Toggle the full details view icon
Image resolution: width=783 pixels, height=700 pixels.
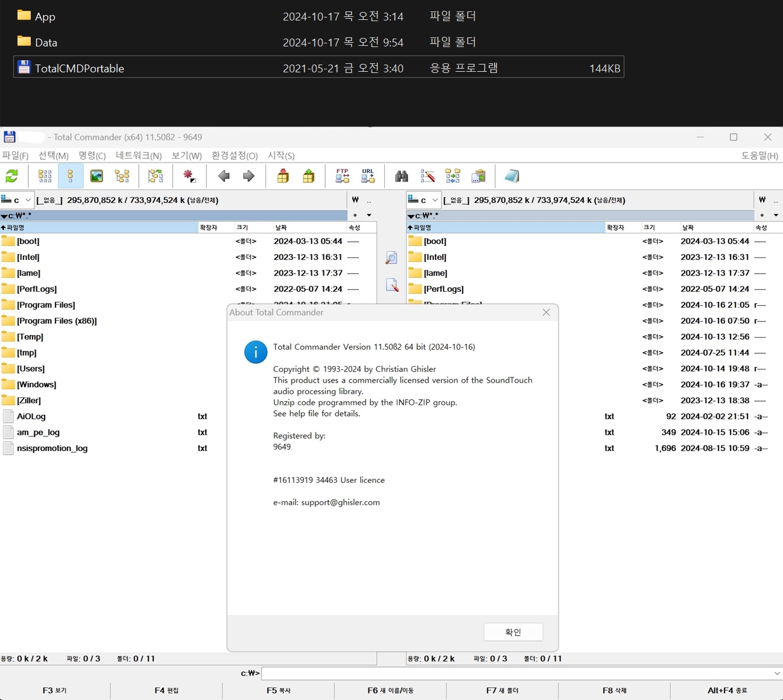click(71, 176)
